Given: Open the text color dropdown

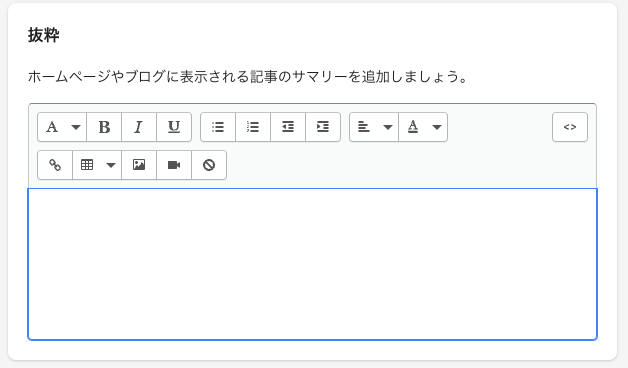Looking at the screenshot, I should (423, 127).
